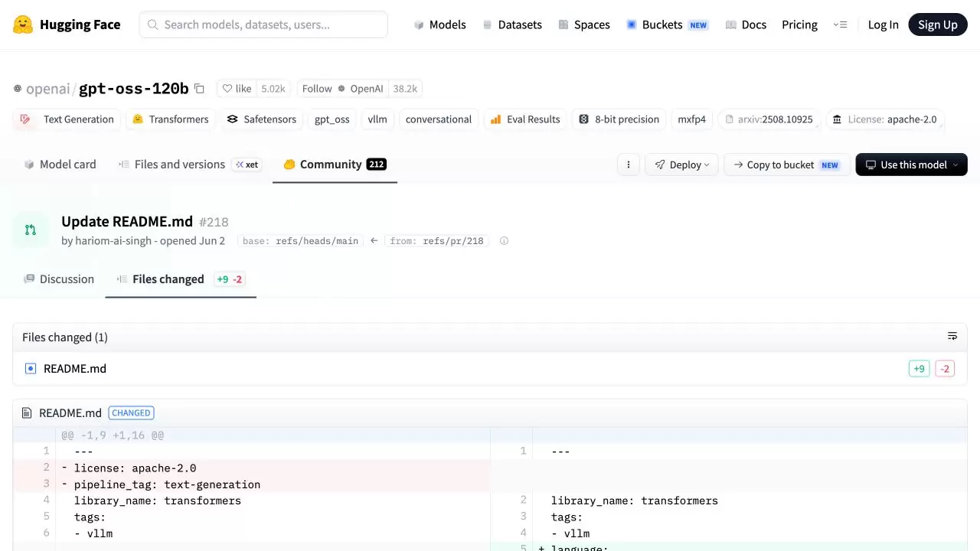Copy model name with the clipboard icon
This screenshot has height=551, width=980.
pyautogui.click(x=199, y=89)
